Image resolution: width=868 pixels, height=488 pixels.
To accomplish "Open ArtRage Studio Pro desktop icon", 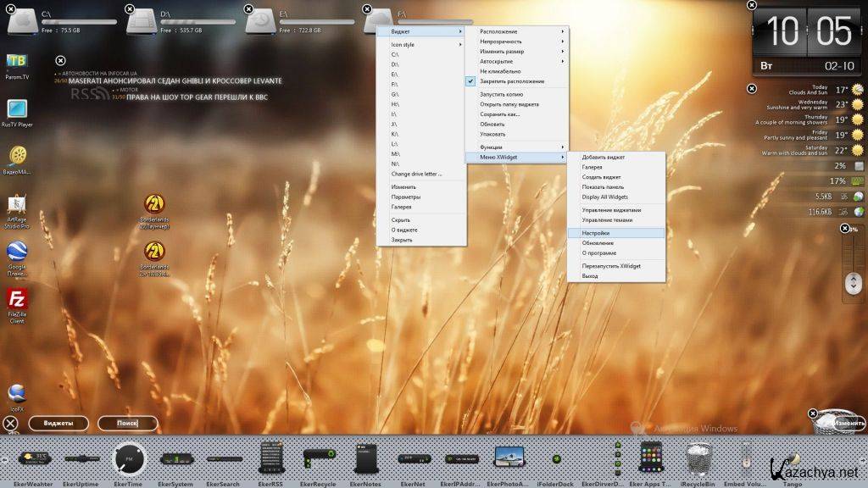I will pos(17,205).
